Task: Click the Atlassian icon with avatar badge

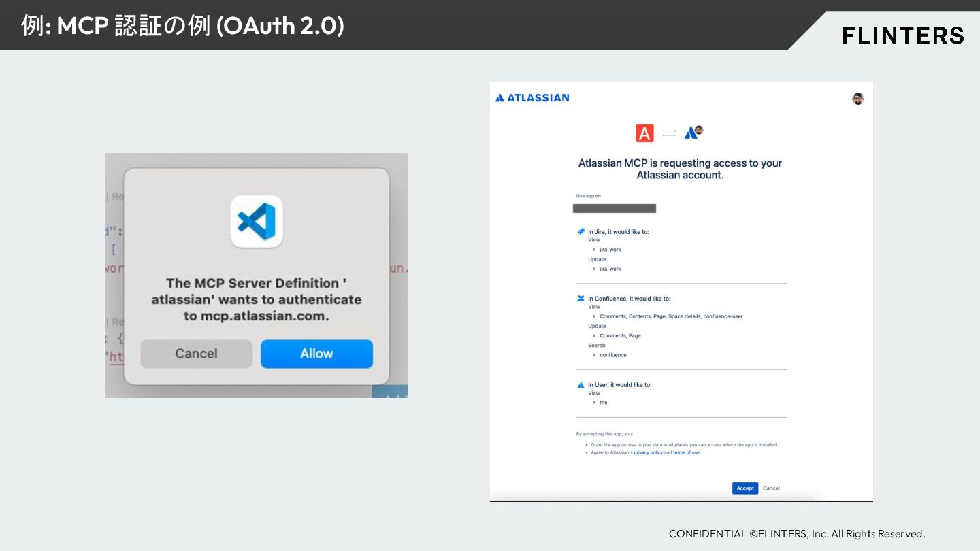Action: (693, 132)
